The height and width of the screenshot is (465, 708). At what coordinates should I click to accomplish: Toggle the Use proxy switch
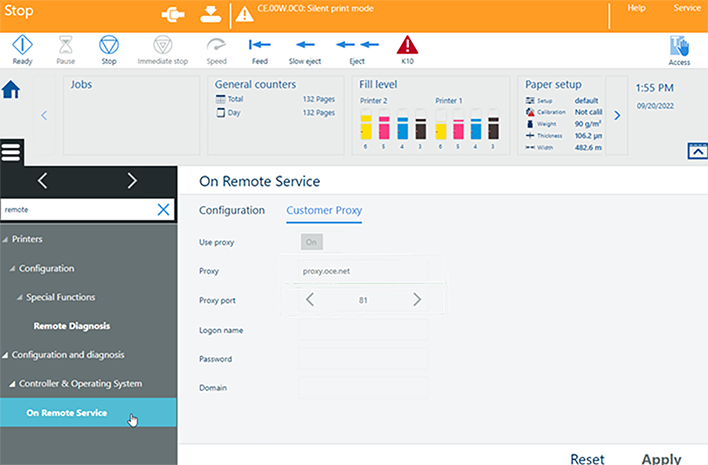(311, 242)
